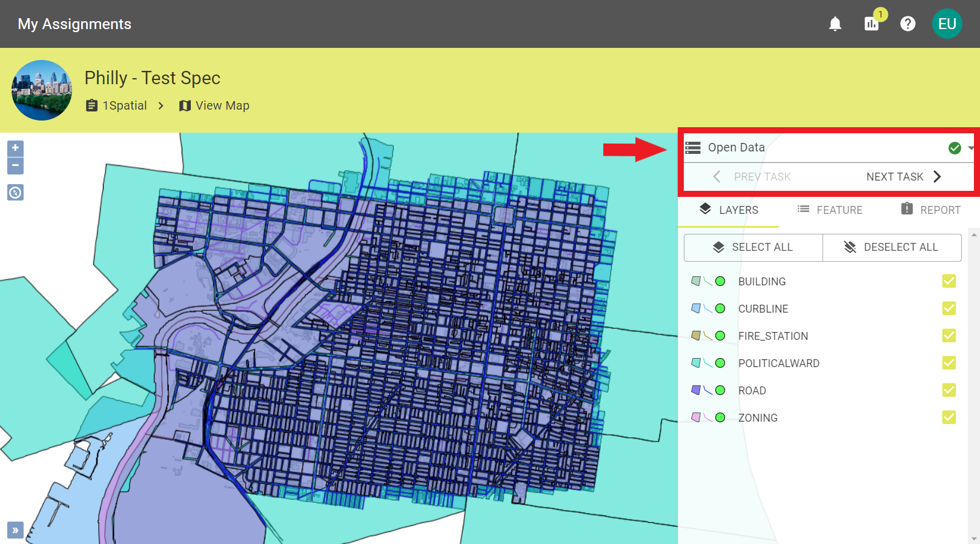Click the POLITICALWARD green point symbol
This screenshot has height=544, width=980.
click(720, 363)
